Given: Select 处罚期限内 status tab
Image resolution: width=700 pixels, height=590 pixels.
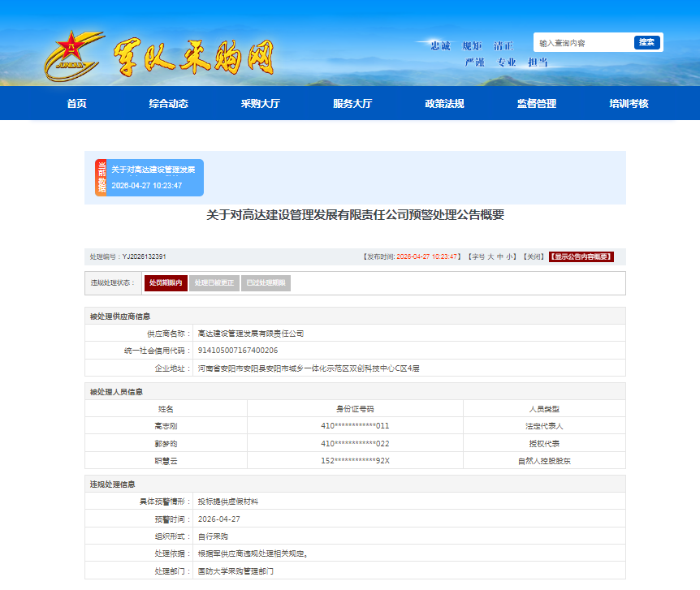Looking at the screenshot, I should tap(166, 283).
